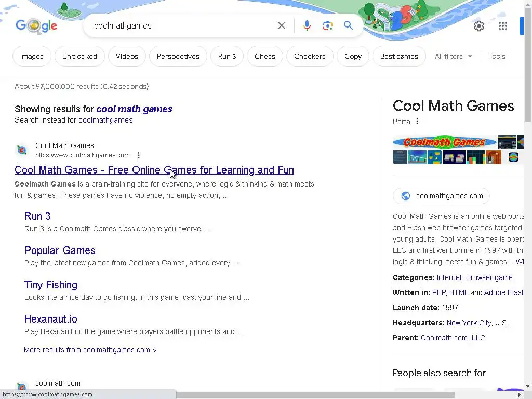Clear the search box with the X icon
Screen dimensions: 532x399
281,25
